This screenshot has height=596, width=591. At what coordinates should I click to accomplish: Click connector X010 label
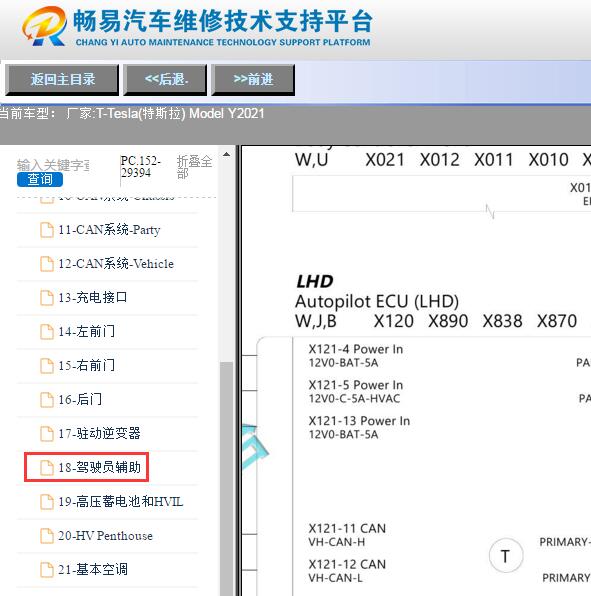click(x=548, y=160)
